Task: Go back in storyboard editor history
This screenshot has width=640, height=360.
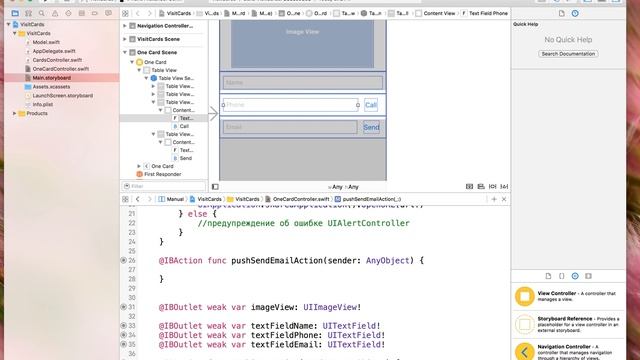Action: pos(138,13)
